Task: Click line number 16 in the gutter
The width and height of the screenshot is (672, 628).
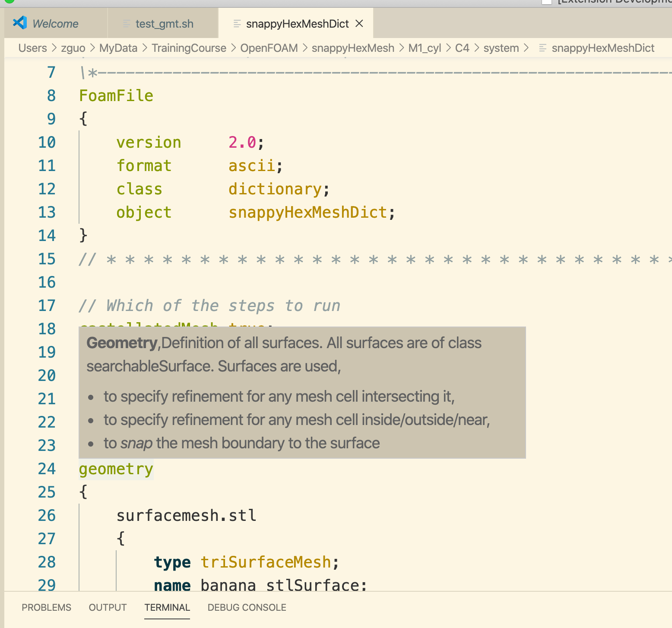Action: coord(47,282)
